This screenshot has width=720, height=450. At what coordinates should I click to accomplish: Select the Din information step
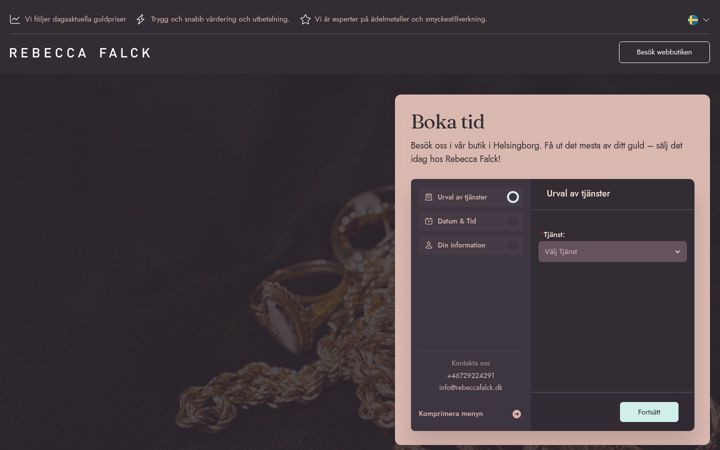point(471,245)
